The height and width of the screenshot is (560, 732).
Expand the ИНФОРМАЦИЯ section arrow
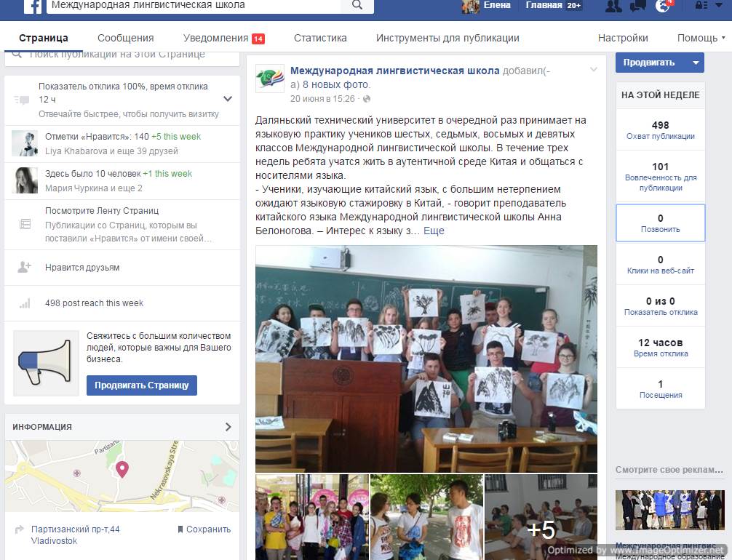click(228, 427)
